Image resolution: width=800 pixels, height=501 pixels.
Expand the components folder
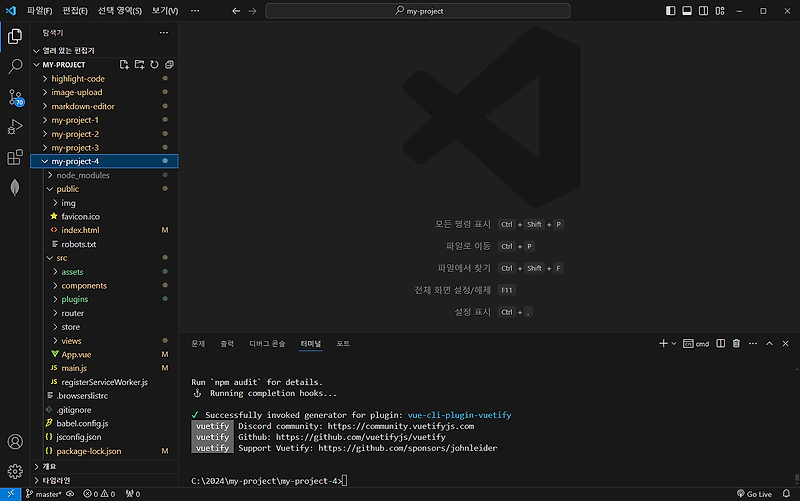104,286
